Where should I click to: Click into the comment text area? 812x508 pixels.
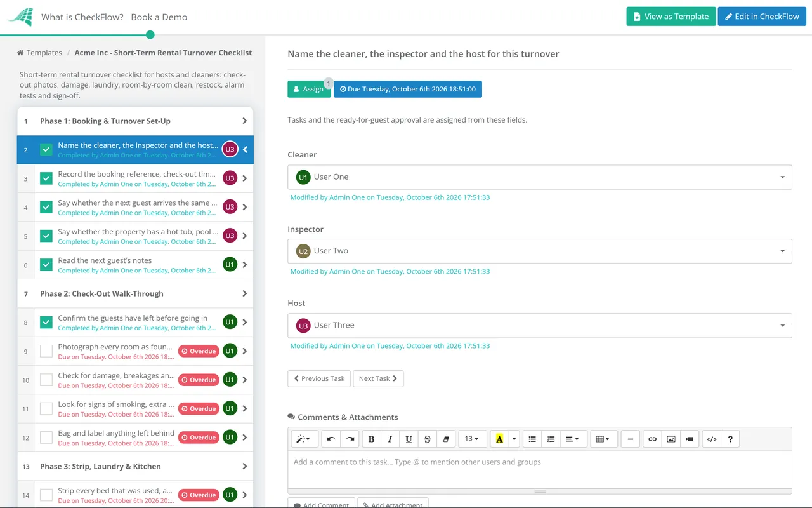tap(540, 469)
